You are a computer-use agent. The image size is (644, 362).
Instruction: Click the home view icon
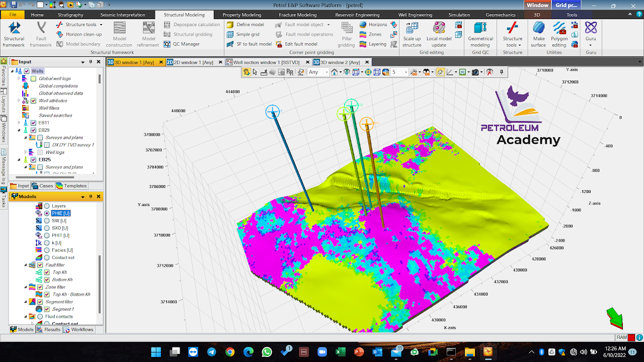334,72
